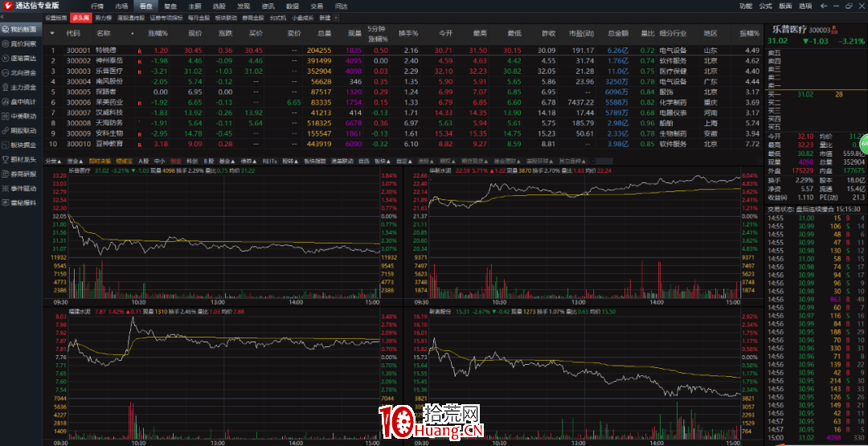The image size is (868, 446).
Task: Open 我的版面 sidebar item
Action: [x=21, y=29]
